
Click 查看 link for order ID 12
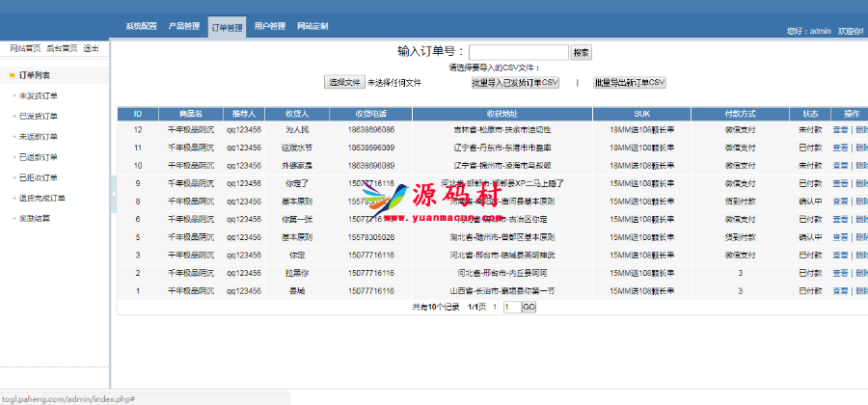pyautogui.click(x=840, y=129)
